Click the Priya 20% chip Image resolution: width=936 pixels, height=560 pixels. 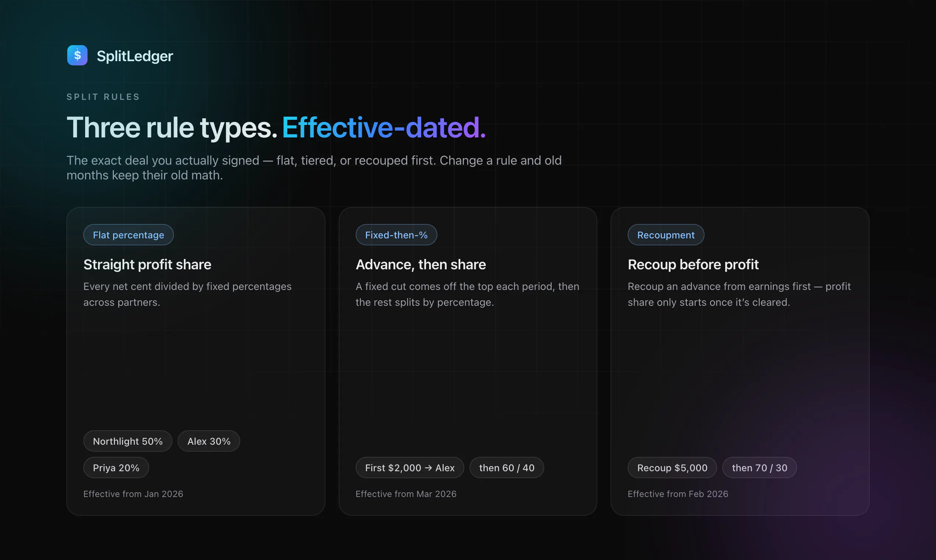coord(116,468)
